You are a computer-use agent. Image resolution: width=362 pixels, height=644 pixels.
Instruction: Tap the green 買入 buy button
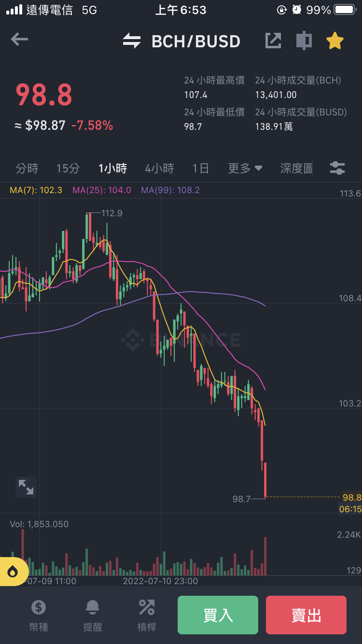[218, 615]
